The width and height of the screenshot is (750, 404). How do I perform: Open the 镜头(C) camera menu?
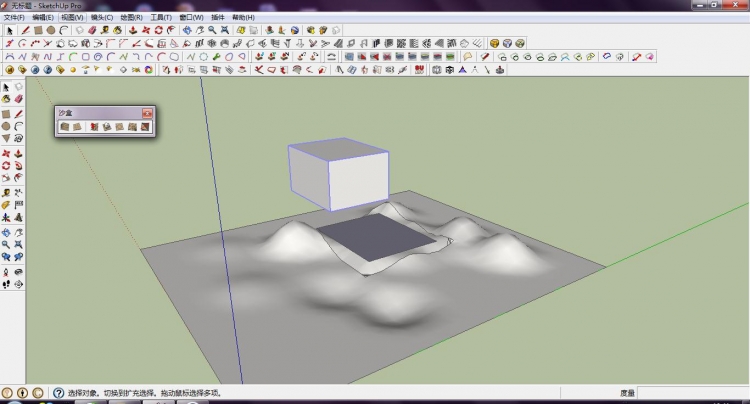tap(102, 17)
